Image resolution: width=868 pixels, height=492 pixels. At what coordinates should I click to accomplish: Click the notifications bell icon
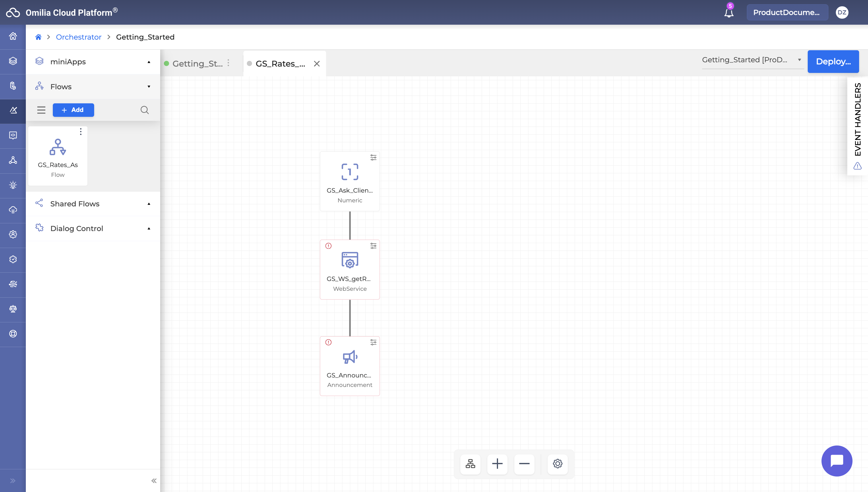point(729,13)
